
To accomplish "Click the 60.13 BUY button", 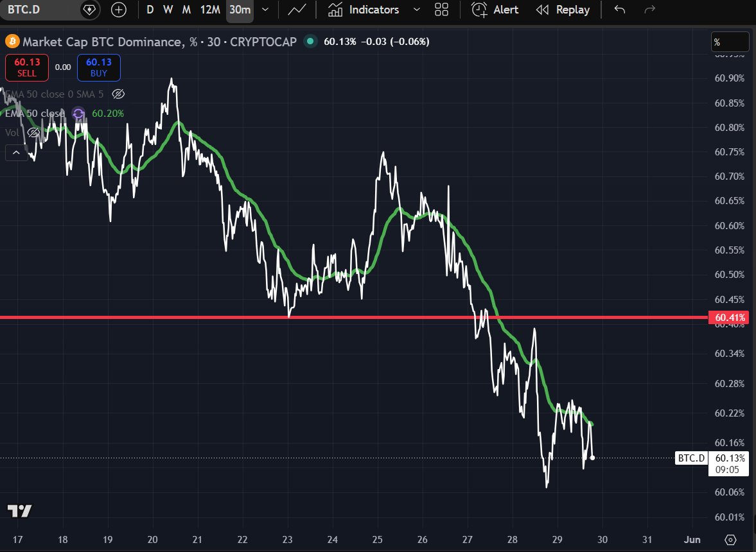I will (x=99, y=67).
